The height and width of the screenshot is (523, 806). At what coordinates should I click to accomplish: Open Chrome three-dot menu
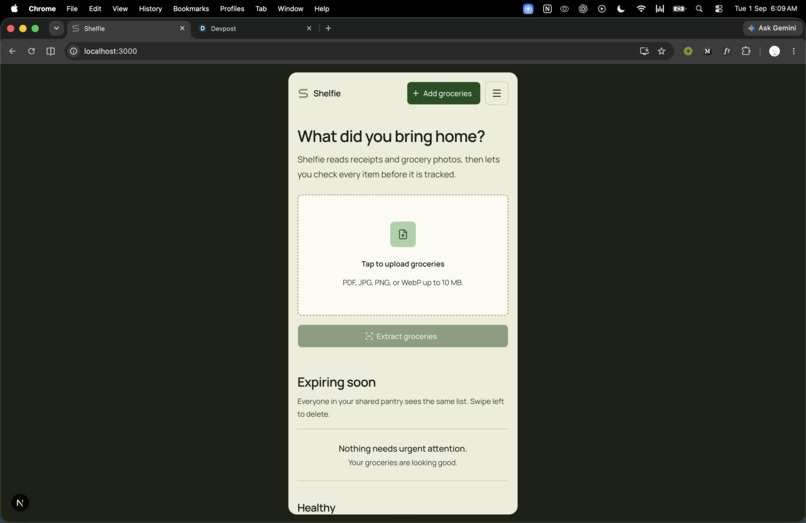click(x=794, y=51)
